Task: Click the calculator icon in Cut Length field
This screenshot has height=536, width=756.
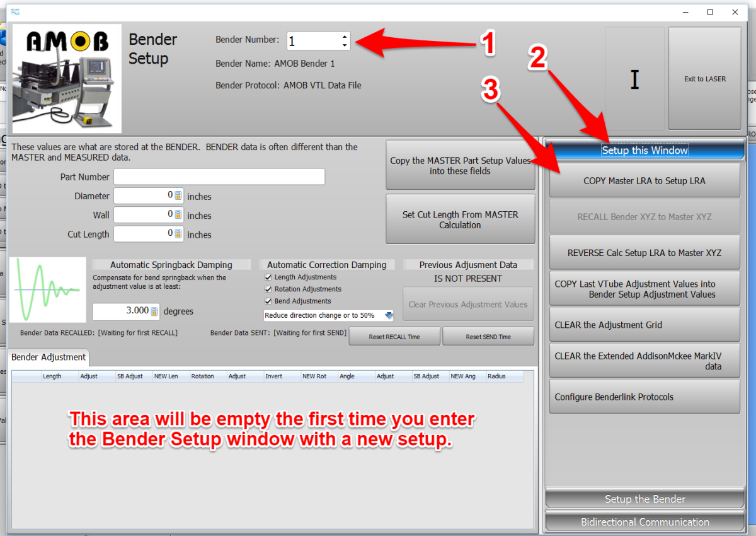Action: tap(178, 234)
